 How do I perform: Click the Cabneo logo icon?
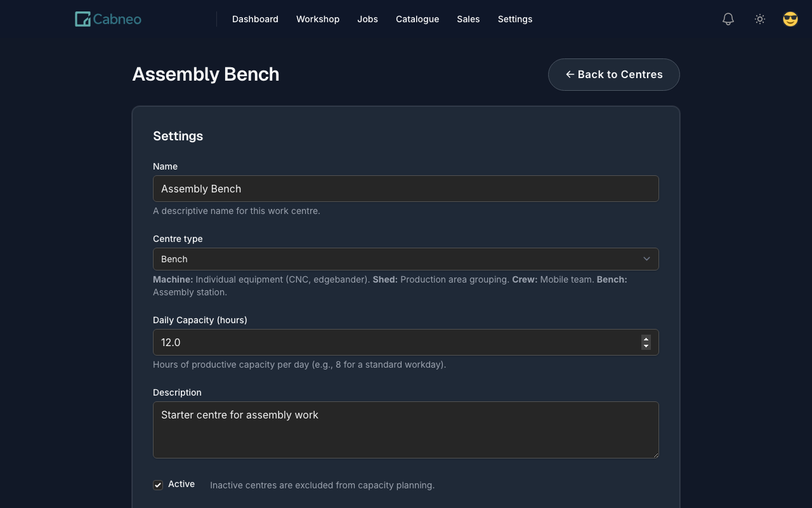[x=82, y=19]
